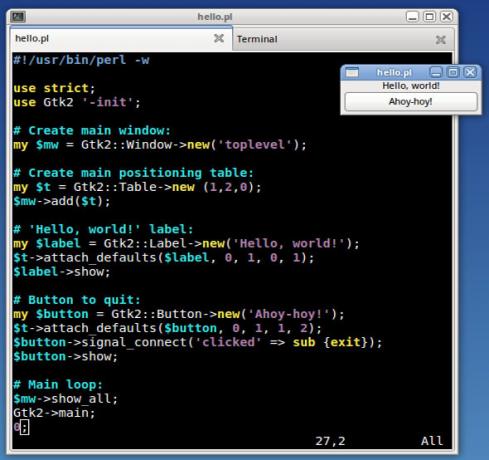Click the small hello.pl window menu icon

click(x=352, y=72)
